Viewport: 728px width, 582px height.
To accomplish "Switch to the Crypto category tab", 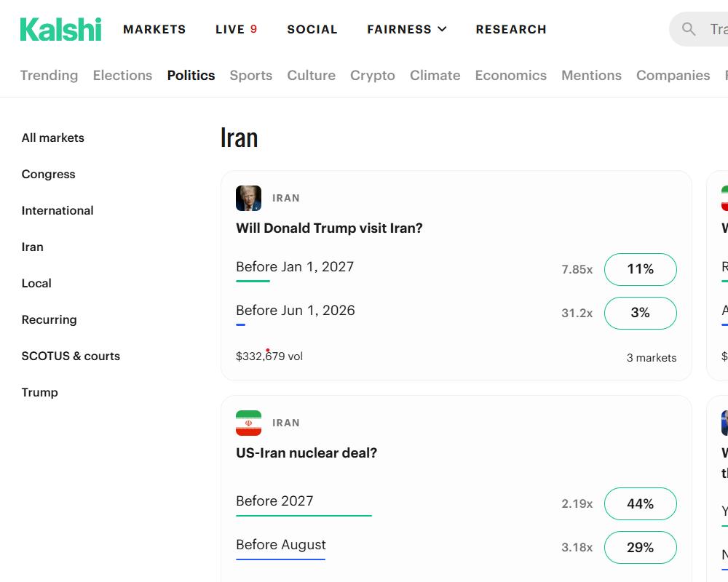I will pos(372,75).
